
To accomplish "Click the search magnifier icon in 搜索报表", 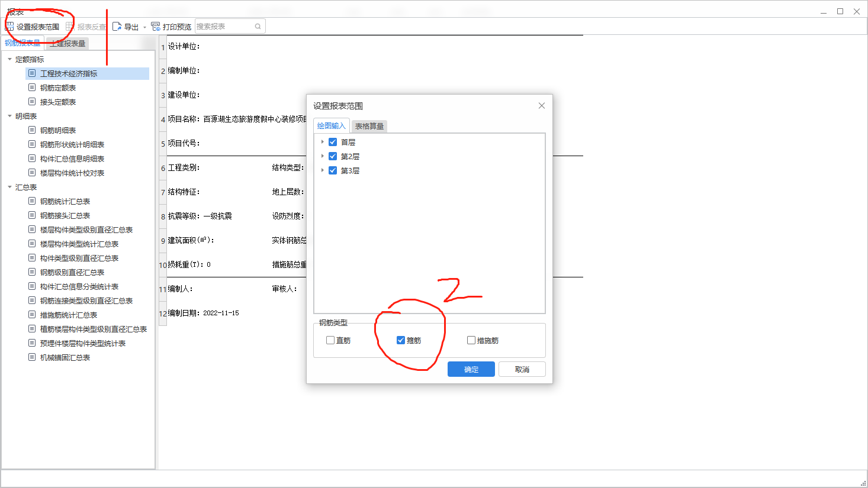I will [x=258, y=27].
